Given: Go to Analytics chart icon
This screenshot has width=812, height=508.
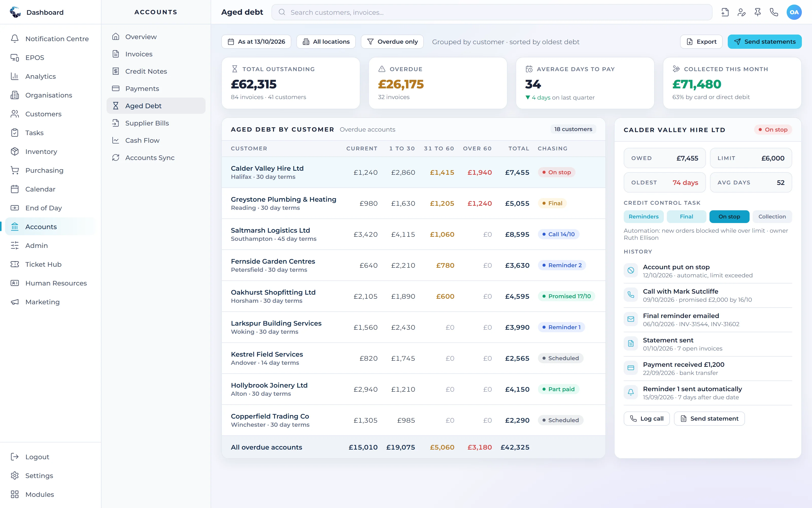Looking at the screenshot, I should pos(15,76).
